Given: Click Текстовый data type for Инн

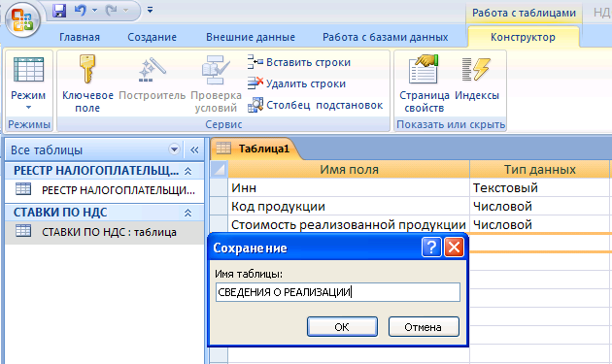Looking at the screenshot, I should click(540, 187).
